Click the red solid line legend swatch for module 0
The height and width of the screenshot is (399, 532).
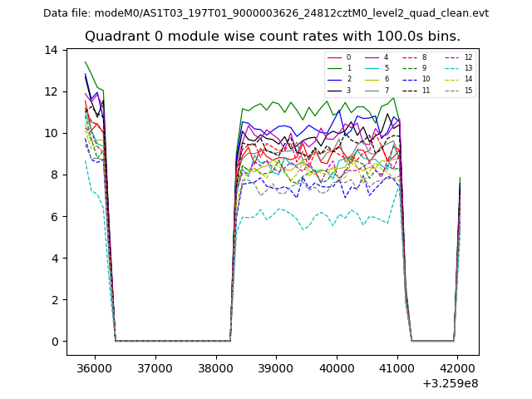334,57
